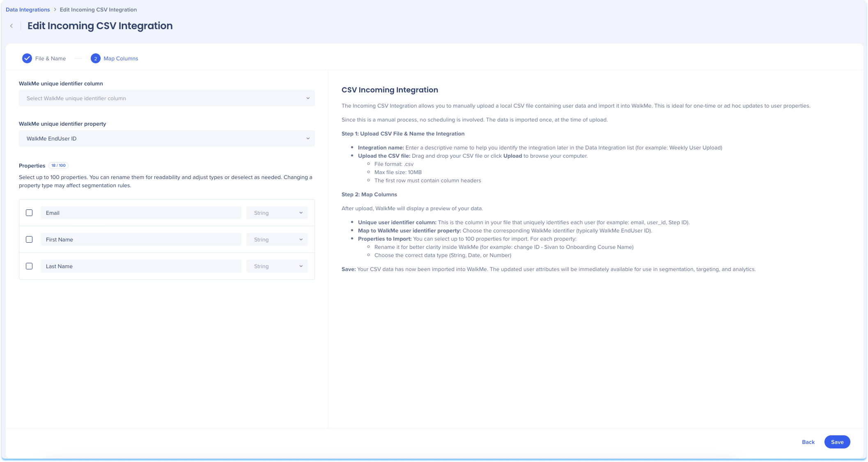Click the Step 2: Map Columns heading
868x462 pixels.
tap(369, 194)
